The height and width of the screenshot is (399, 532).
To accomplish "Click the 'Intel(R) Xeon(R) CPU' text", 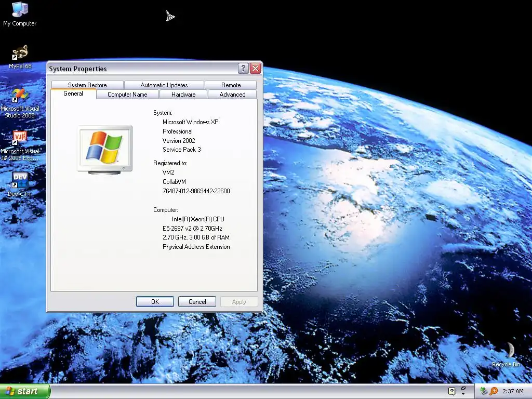I will (198, 219).
